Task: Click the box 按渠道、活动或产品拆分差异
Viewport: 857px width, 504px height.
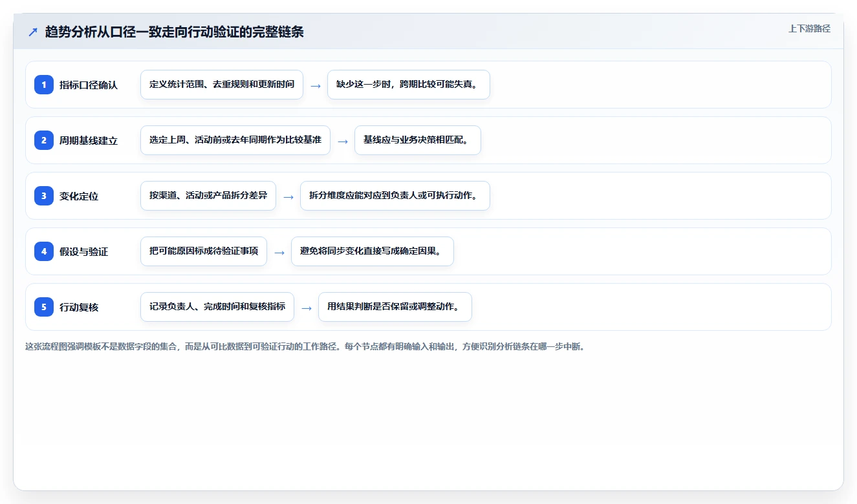Action: coord(208,196)
